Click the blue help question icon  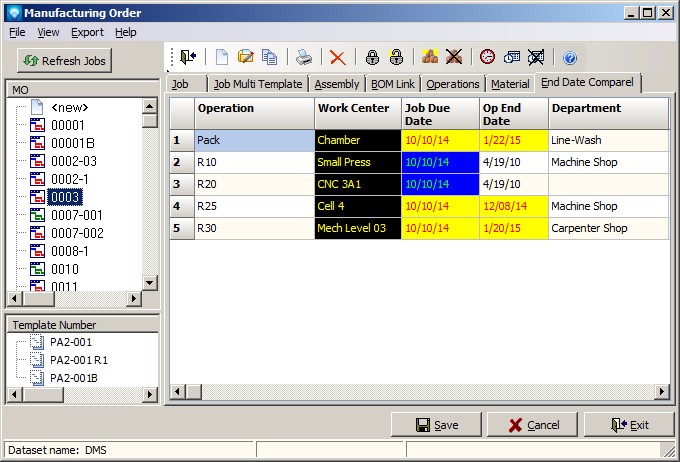(570, 58)
